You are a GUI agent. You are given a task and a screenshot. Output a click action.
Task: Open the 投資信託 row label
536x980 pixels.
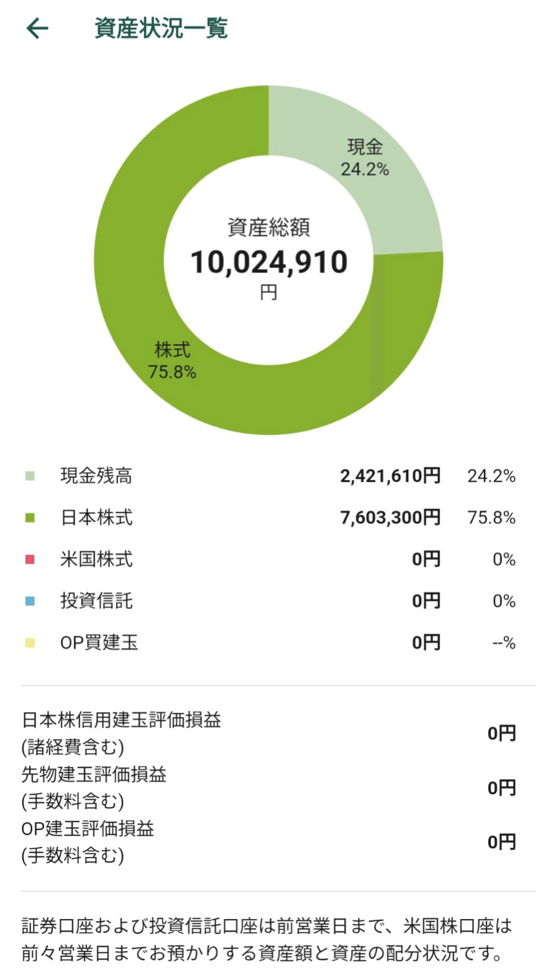(96, 601)
